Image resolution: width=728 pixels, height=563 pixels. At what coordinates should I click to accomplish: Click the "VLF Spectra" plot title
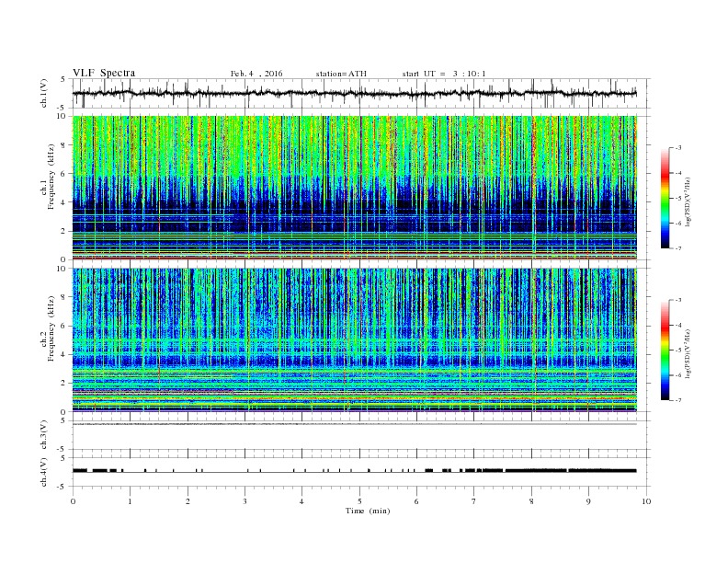pos(104,73)
